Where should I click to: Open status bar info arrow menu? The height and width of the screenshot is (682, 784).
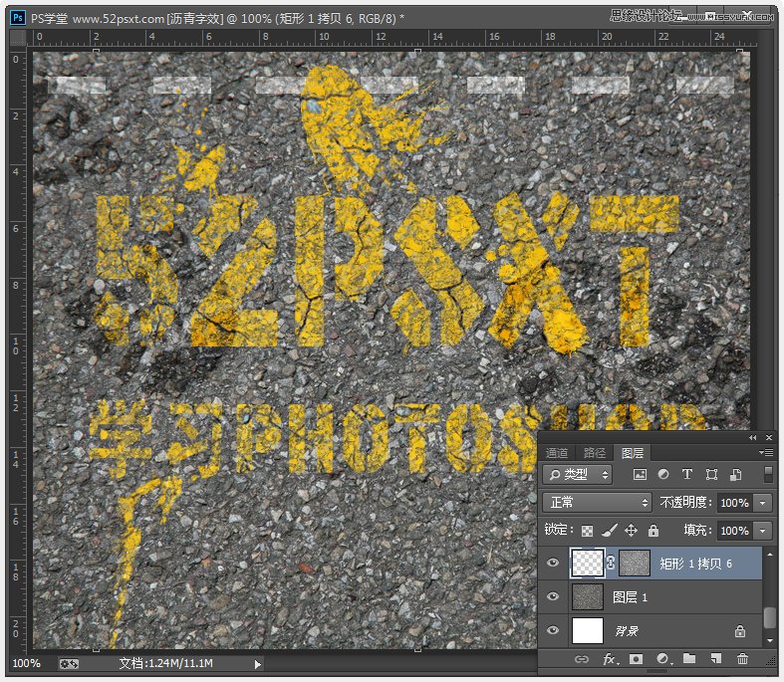[257, 664]
